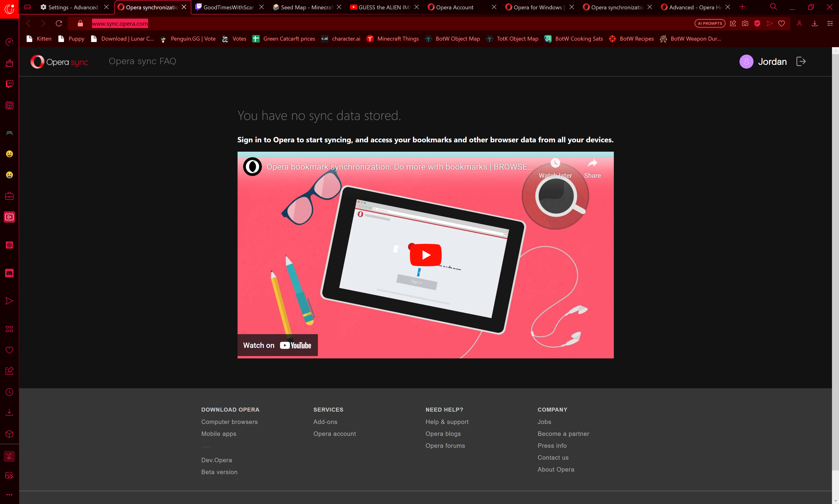The width and height of the screenshot is (839, 504).
Task: Open Twitch from the sidebar
Action: point(9,84)
